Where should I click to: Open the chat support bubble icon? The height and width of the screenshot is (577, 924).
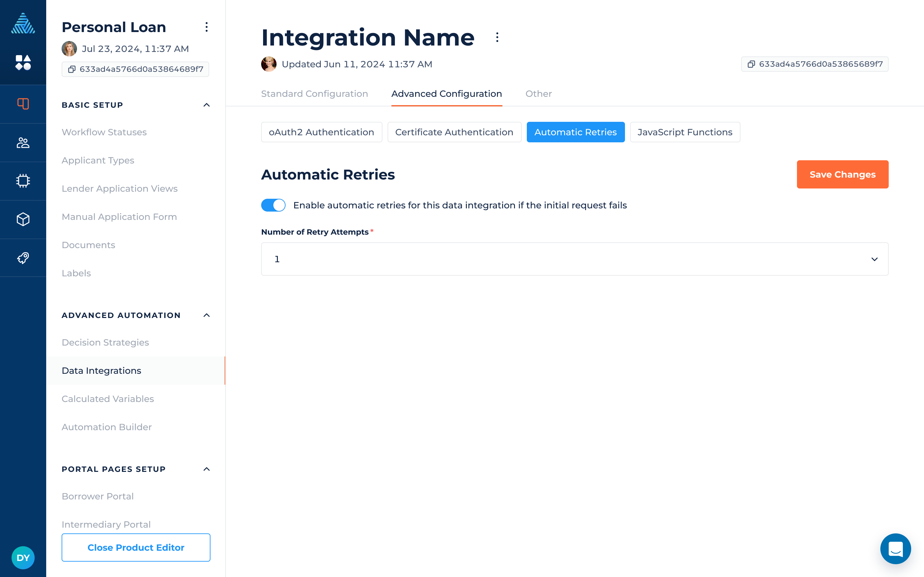click(895, 549)
